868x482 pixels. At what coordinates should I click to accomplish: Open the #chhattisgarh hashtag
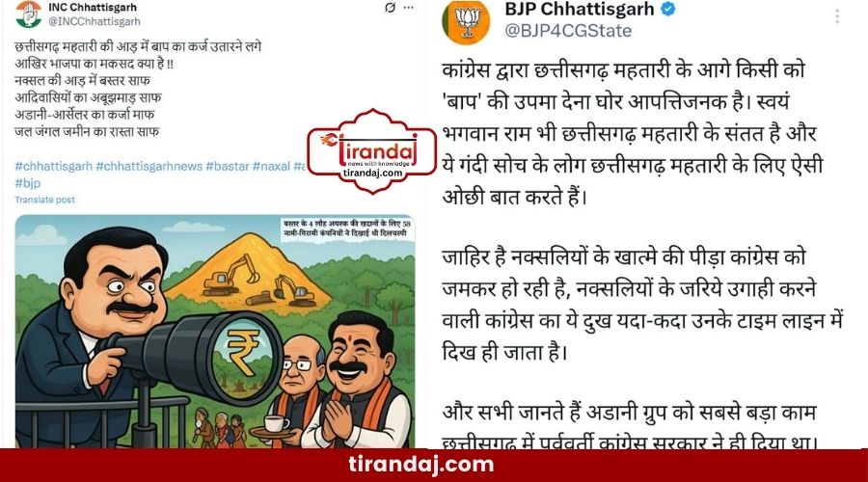point(54,166)
